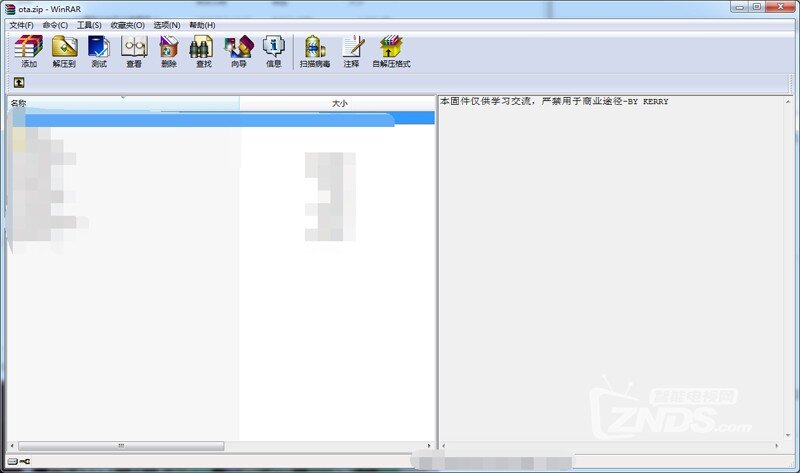
Task: Minimize the WinRAR window
Action: pyautogui.click(x=739, y=7)
